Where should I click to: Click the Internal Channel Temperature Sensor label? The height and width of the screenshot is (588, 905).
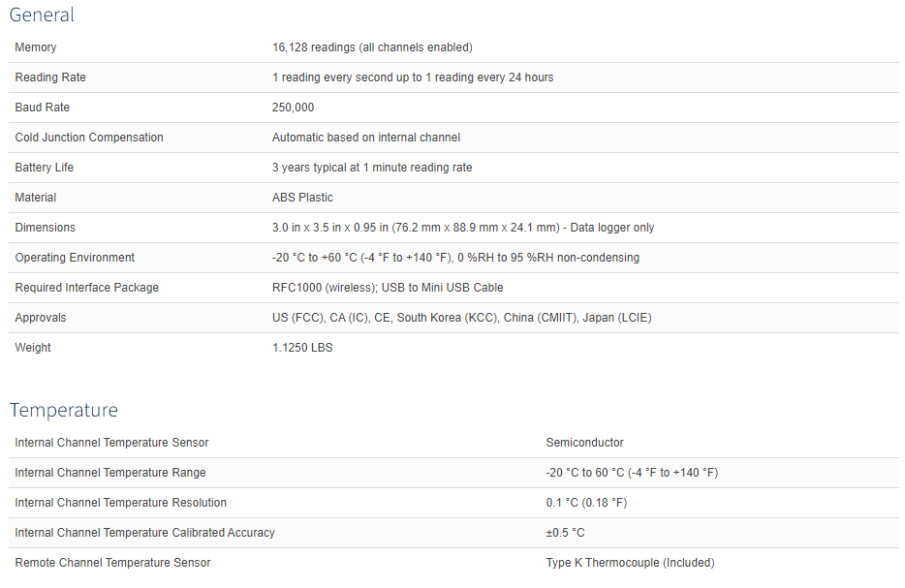111,443
